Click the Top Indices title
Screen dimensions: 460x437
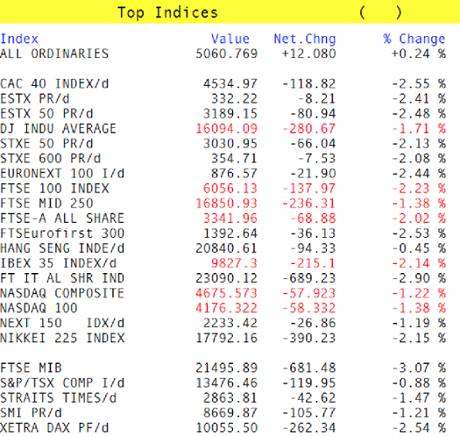[168, 13]
